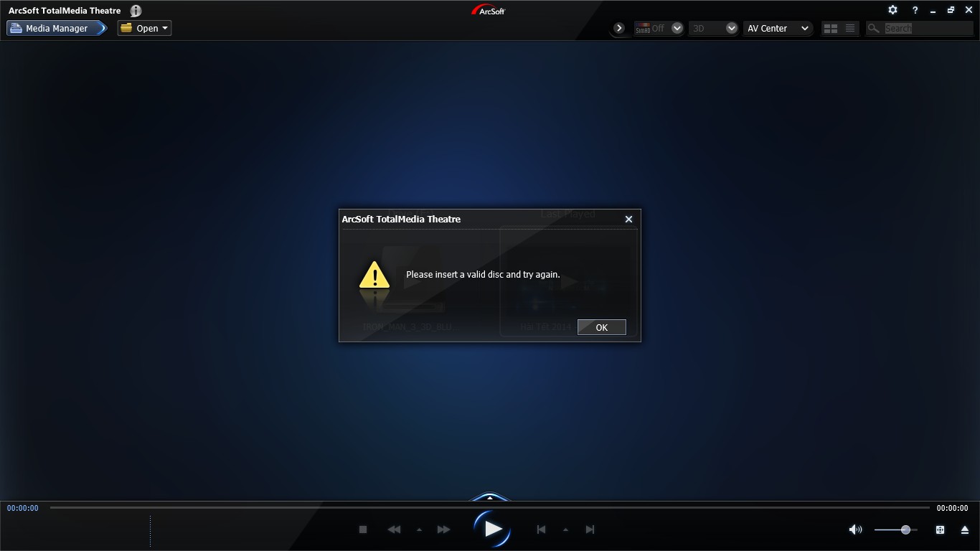Open the Media Manager
The image size is (980, 551).
pos(57,28)
